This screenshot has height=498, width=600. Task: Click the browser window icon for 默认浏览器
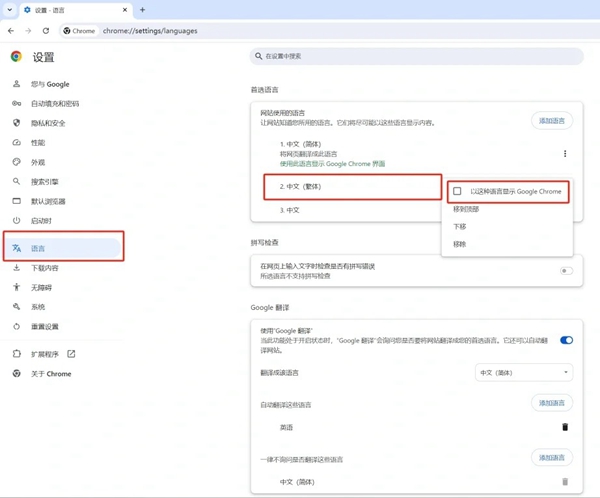point(16,201)
